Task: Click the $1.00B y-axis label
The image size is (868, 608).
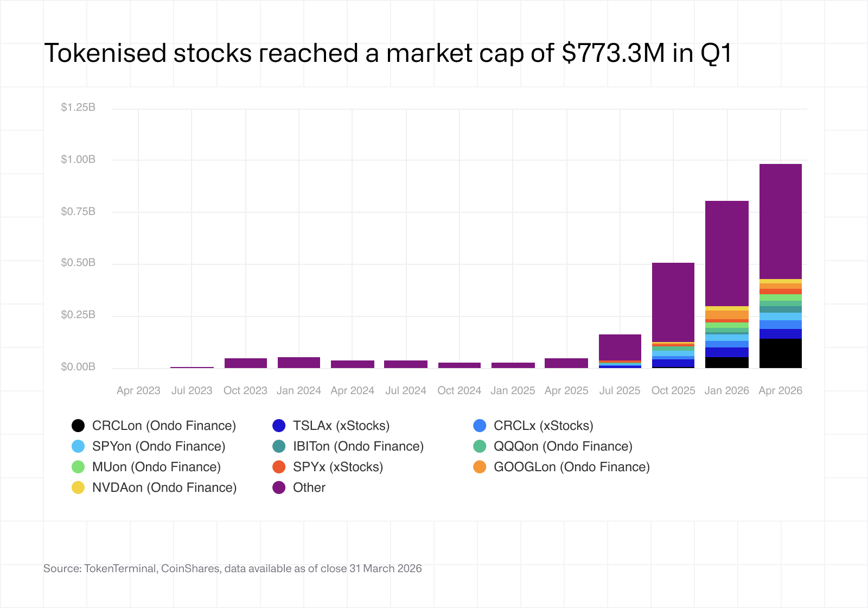Action: pos(78,160)
